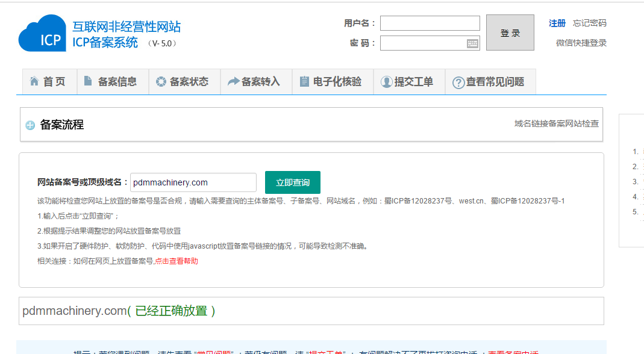Image resolution: width=644 pixels, height=354 pixels.
Task: Open the 备案信息 menu tab
Action: click(117, 82)
